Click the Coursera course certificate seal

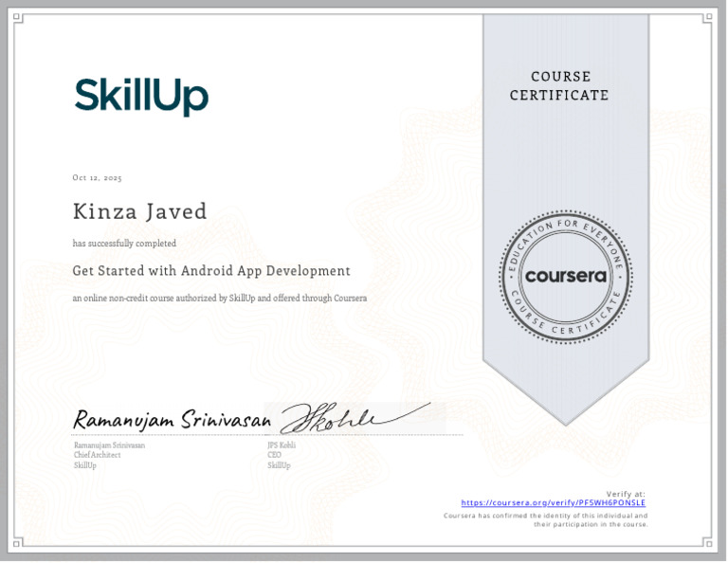pos(566,277)
